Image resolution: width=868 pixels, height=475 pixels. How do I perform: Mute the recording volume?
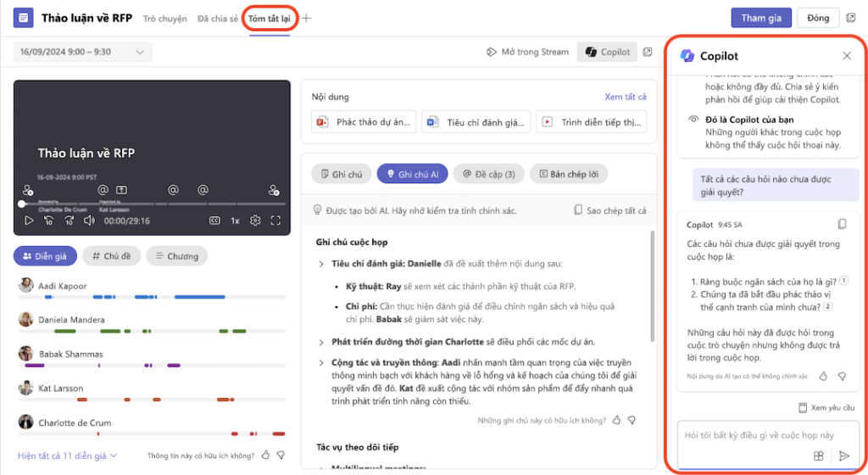tap(89, 221)
